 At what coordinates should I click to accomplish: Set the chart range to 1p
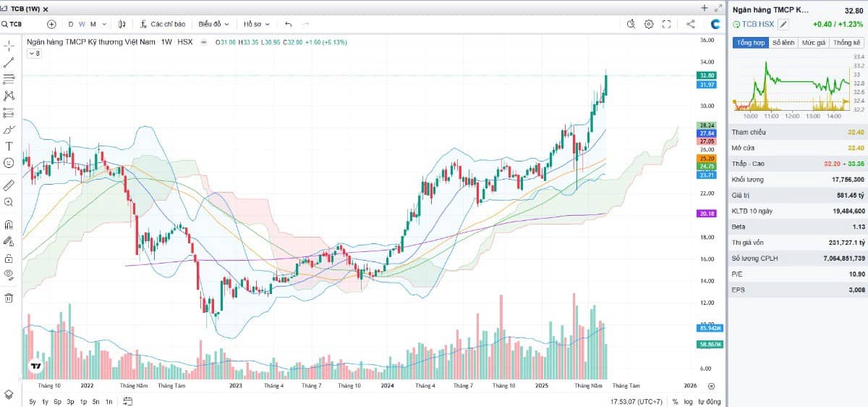tap(83, 401)
